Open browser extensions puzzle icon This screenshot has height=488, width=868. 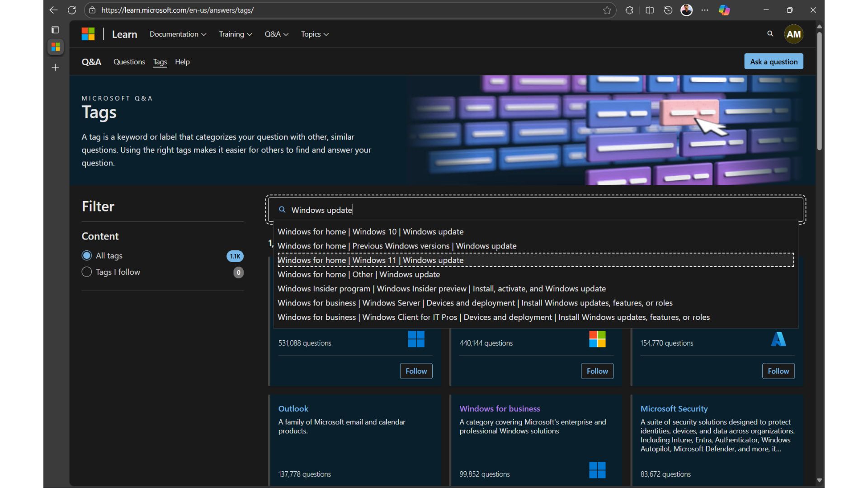[629, 10]
